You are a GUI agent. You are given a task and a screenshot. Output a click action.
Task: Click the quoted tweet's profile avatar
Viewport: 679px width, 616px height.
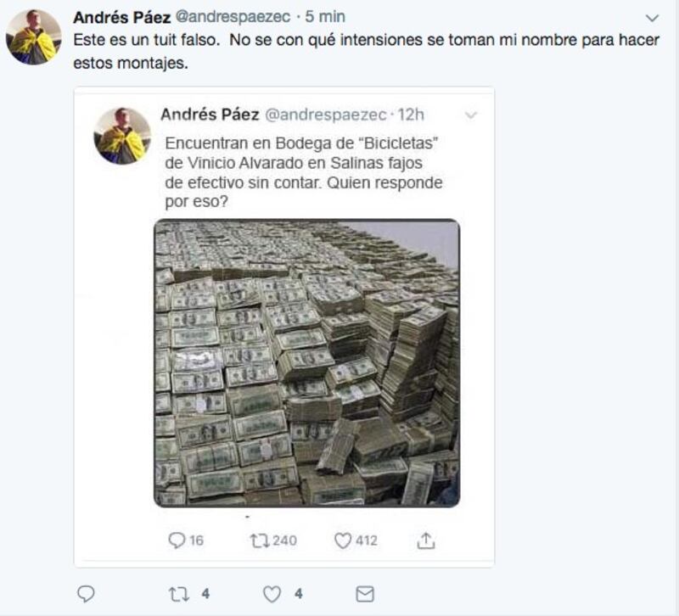122,136
